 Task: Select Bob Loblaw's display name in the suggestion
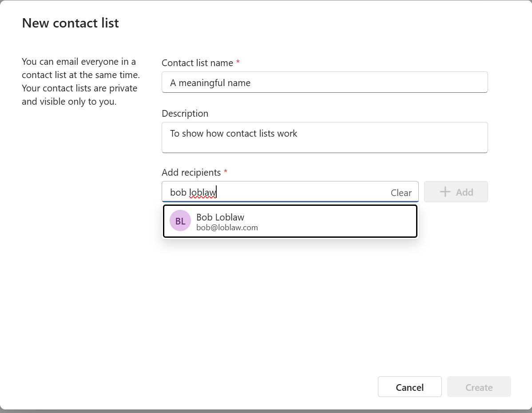(x=220, y=217)
